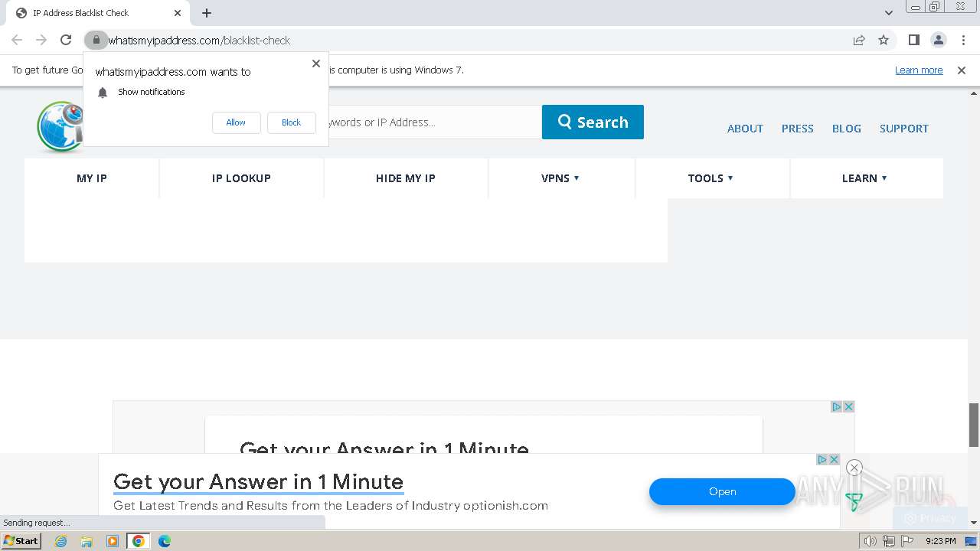Open the media player taskbar icon
The height and width of the screenshot is (551, 980).
point(113,541)
